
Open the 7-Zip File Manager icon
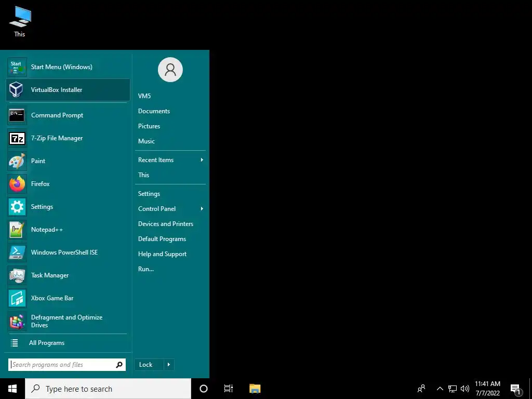click(17, 138)
